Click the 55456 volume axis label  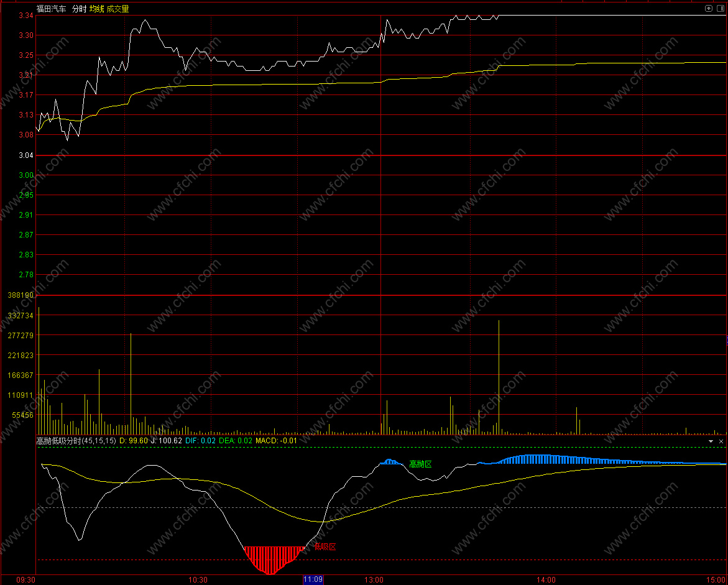coord(23,415)
